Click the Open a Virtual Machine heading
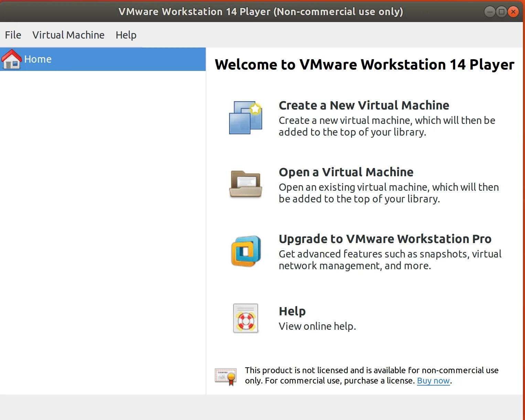 pos(346,172)
